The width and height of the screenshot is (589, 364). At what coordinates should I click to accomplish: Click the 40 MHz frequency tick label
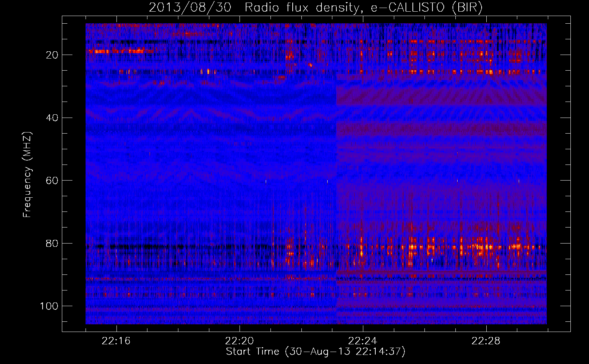coord(52,118)
